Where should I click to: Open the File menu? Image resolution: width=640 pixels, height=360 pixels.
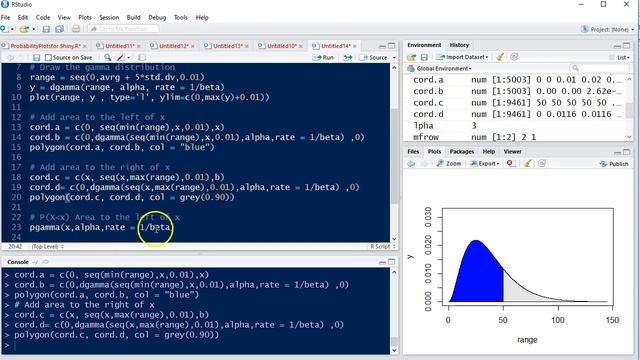point(5,18)
